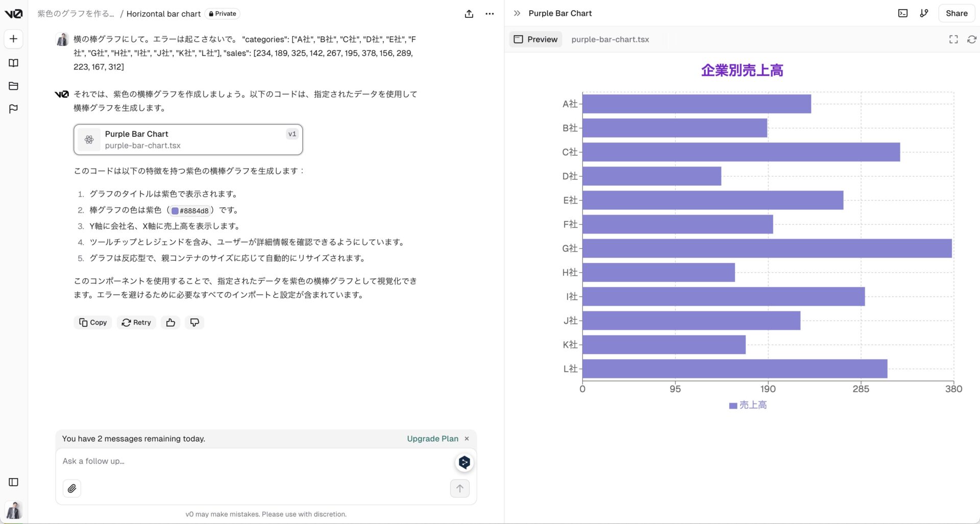The height and width of the screenshot is (524, 980).
Task: Open the v1 Purple Bar Chart block
Action: pyautogui.click(x=188, y=139)
